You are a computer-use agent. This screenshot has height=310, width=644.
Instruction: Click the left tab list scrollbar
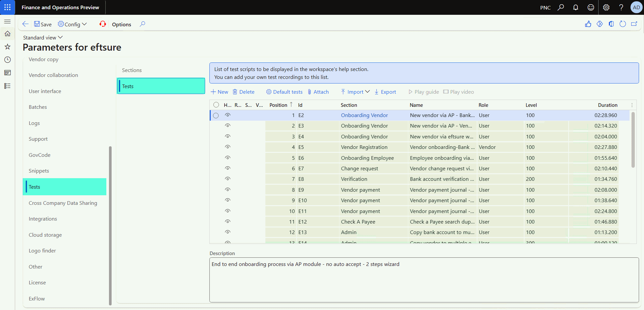pyautogui.click(x=110, y=226)
